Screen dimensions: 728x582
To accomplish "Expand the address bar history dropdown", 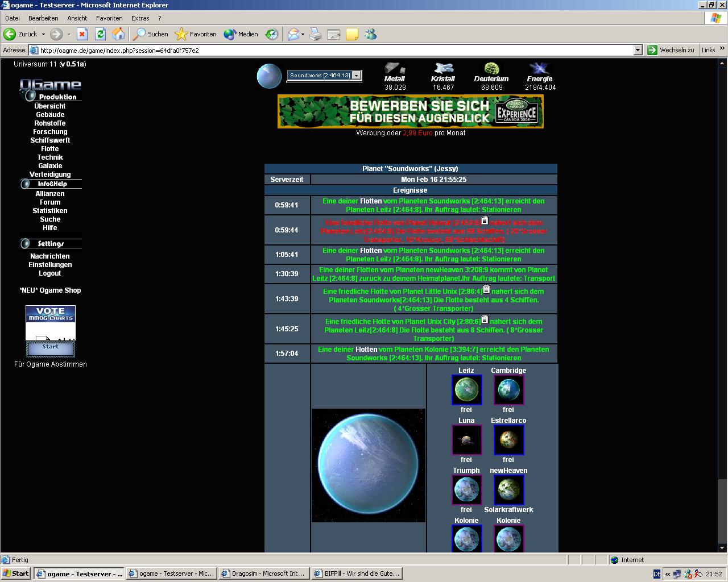I will 638,50.
